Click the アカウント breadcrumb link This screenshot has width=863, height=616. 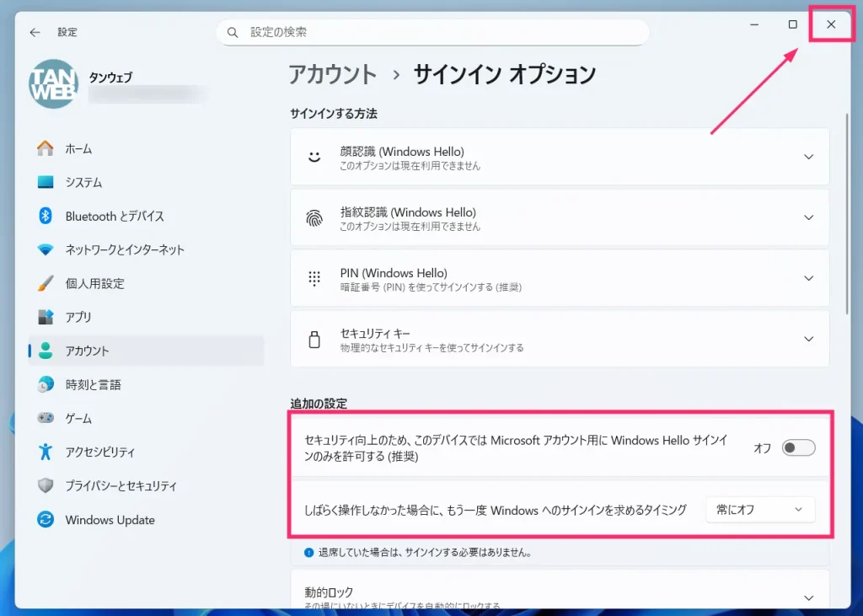click(333, 74)
